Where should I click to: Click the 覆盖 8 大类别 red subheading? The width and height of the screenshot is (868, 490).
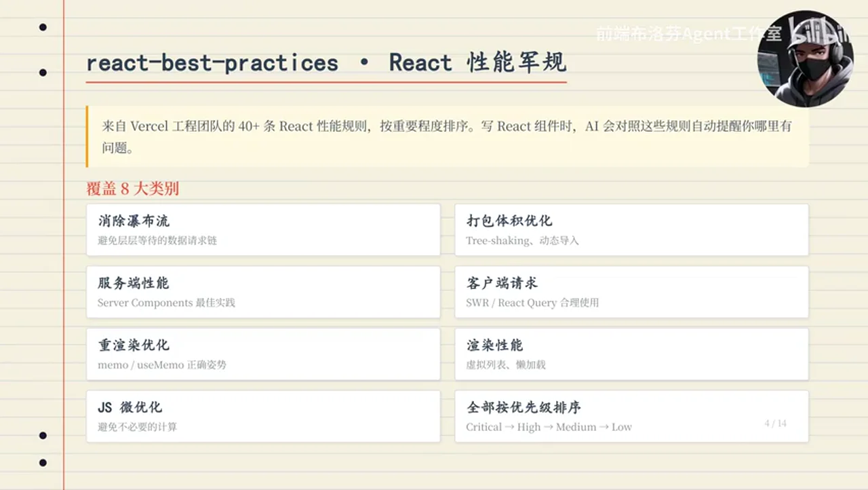[x=132, y=189]
